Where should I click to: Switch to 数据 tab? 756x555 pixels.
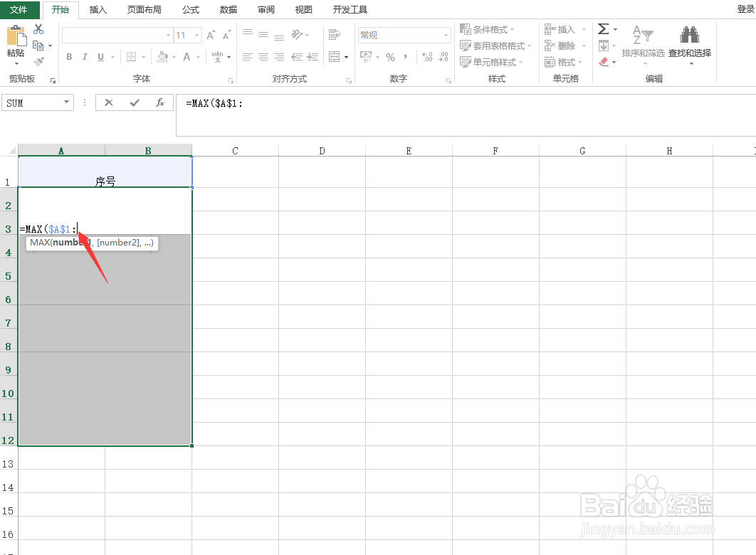pyautogui.click(x=228, y=10)
